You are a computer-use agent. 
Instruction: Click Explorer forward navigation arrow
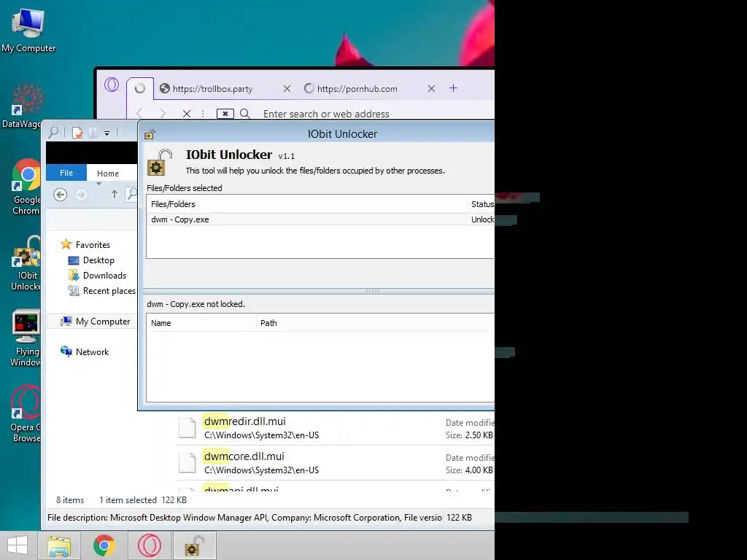point(82,194)
